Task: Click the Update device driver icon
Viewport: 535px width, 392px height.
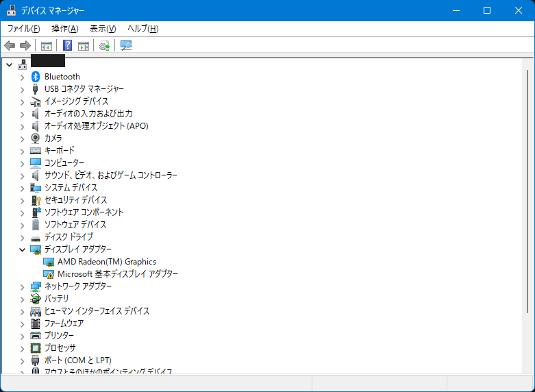Action: 104,45
